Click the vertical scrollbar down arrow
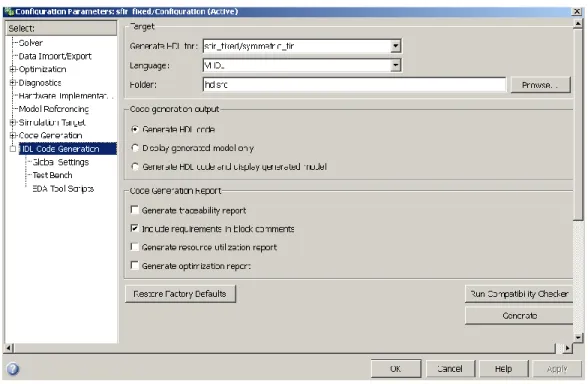This screenshot has height=384, width=588. click(578, 337)
